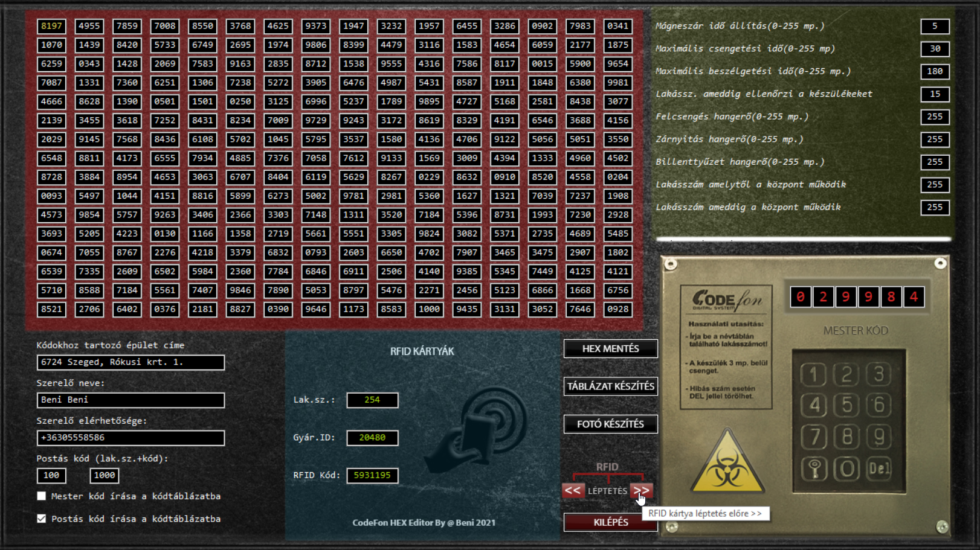Image resolution: width=980 pixels, height=550 pixels.
Task: Click code cell 1908 in the table
Action: 617,196
